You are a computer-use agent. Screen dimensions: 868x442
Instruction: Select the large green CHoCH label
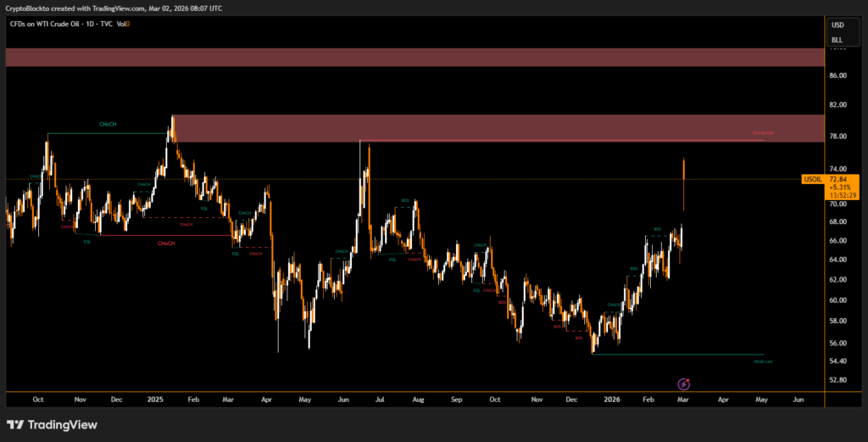click(108, 125)
